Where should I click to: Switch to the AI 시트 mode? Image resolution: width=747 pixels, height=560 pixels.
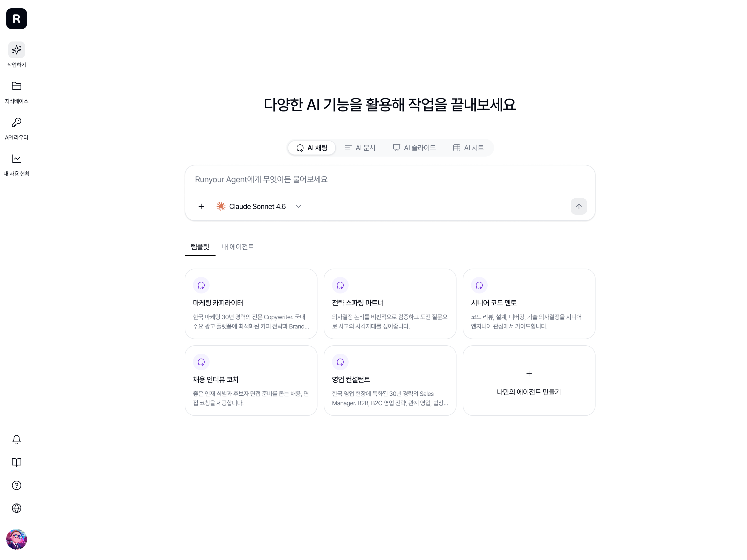pos(468,148)
